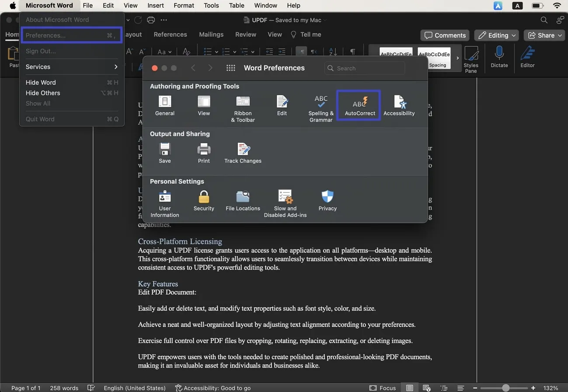
Task: Switch to the Review tab
Action: click(246, 34)
